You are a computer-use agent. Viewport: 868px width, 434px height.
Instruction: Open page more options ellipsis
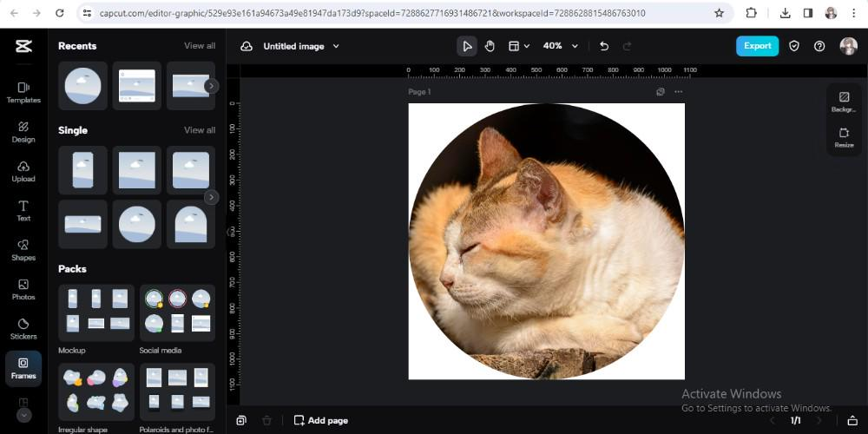pos(679,92)
